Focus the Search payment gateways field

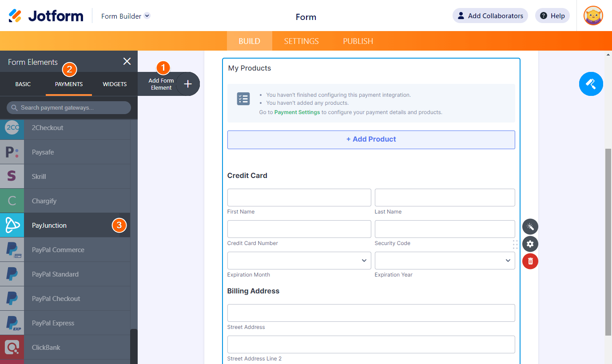tap(69, 107)
